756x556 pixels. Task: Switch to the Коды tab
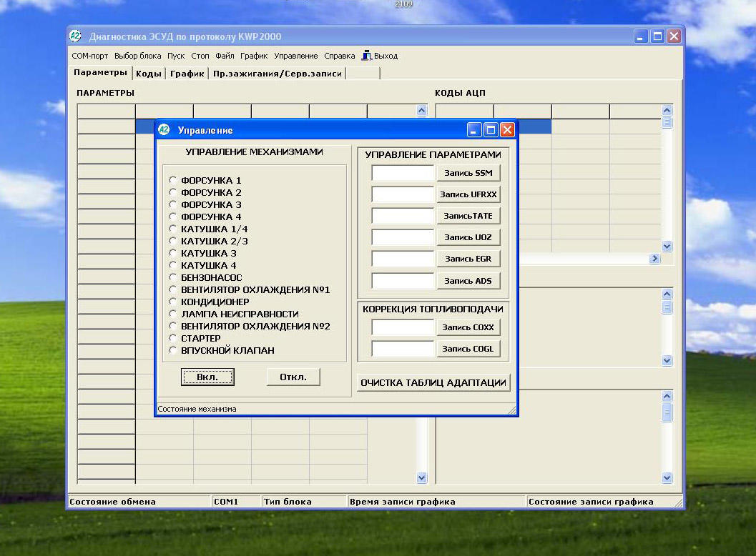coord(149,74)
